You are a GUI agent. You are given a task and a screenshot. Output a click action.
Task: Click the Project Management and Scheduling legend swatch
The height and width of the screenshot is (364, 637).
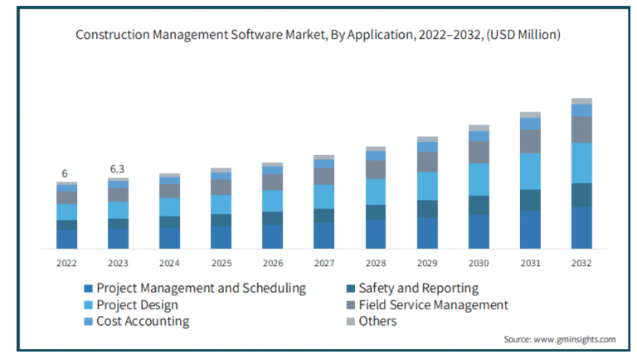pos(88,289)
